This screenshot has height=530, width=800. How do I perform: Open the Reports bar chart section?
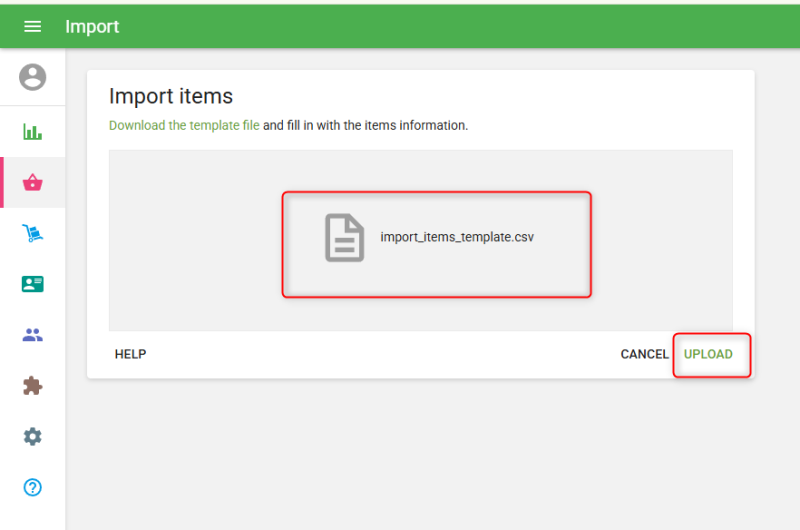tap(32, 132)
